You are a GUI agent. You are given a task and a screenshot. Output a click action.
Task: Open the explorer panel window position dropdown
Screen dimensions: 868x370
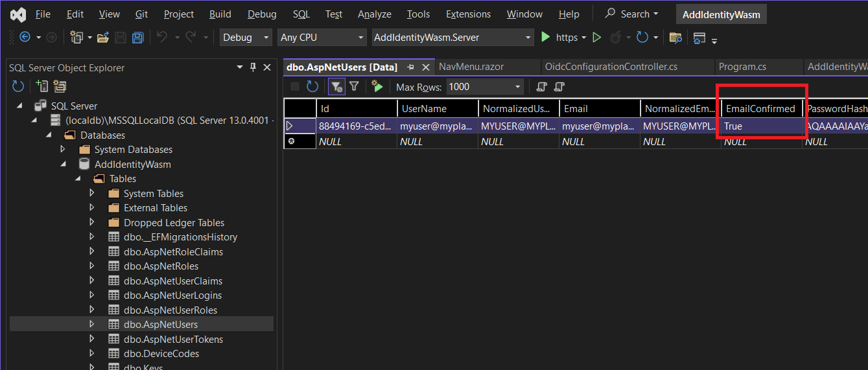pos(240,67)
